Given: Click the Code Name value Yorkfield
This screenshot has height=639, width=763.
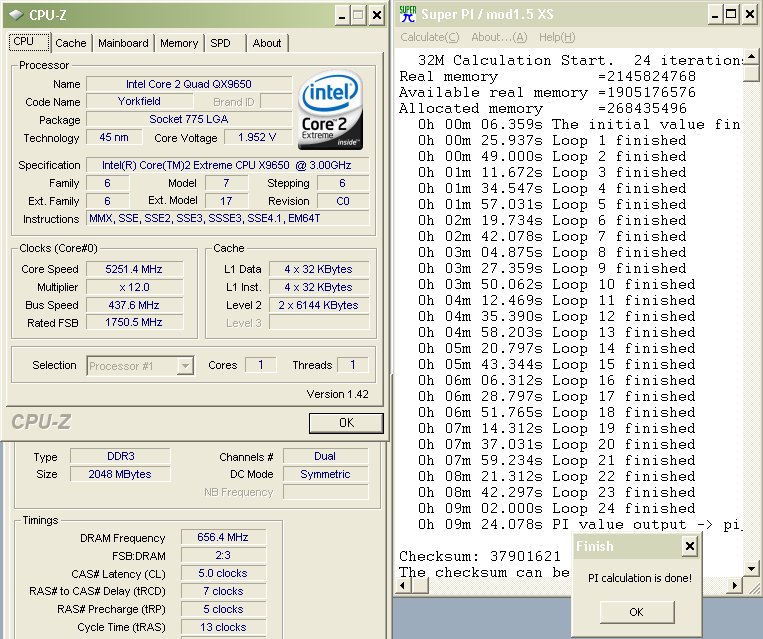Looking at the screenshot, I should click(x=139, y=101).
